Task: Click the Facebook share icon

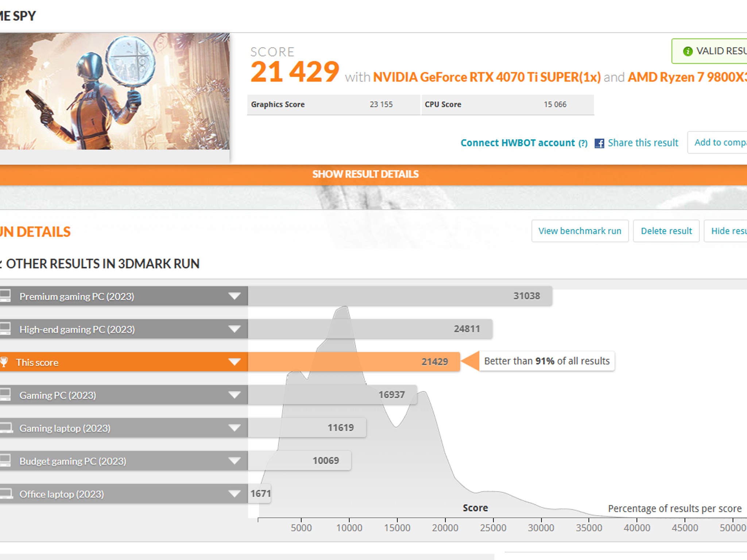Action: pyautogui.click(x=599, y=143)
